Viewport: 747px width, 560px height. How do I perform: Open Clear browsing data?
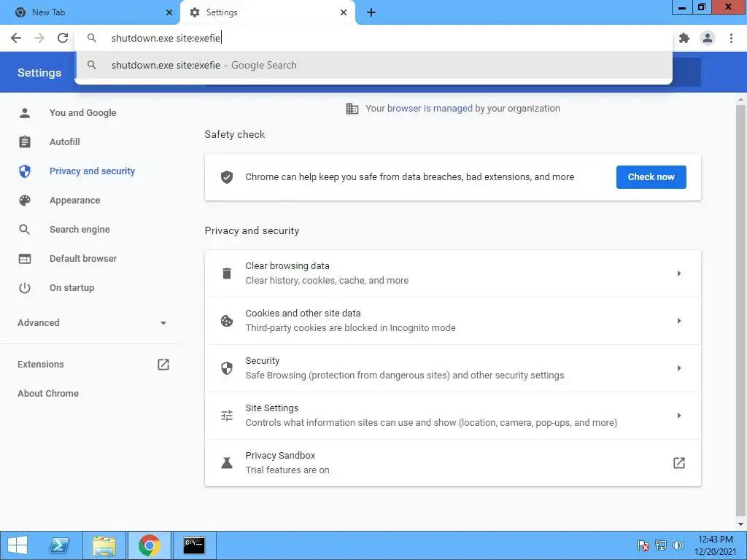(452, 273)
